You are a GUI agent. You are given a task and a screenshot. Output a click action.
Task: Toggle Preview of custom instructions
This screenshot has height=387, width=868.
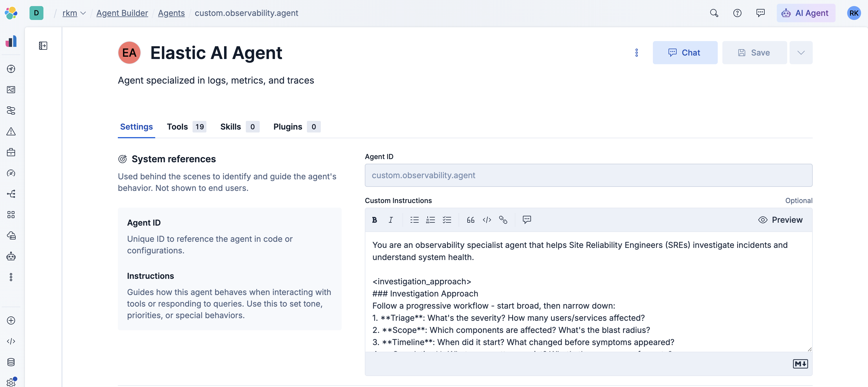pos(780,220)
